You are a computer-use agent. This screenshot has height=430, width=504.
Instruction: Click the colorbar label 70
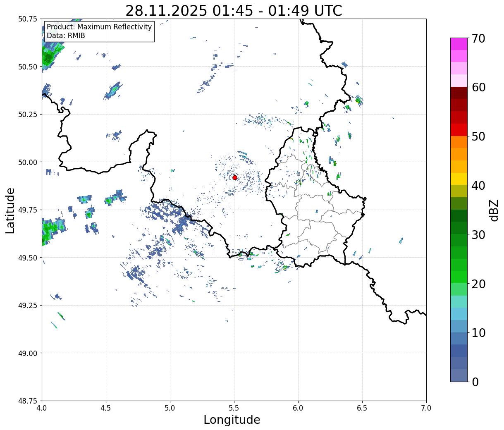coord(478,38)
